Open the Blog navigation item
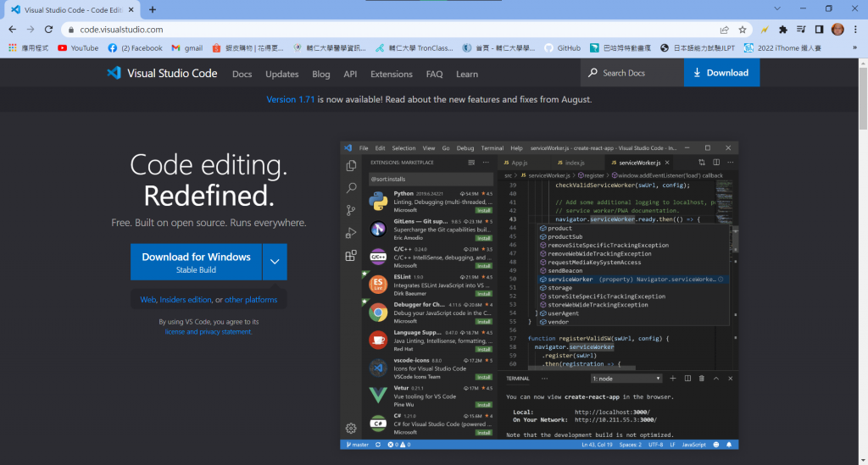 pyautogui.click(x=321, y=74)
